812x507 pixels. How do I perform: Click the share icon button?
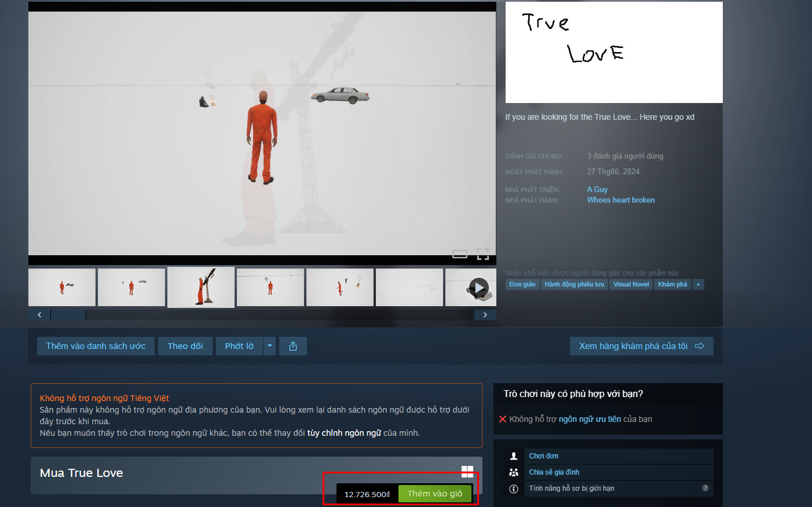293,346
